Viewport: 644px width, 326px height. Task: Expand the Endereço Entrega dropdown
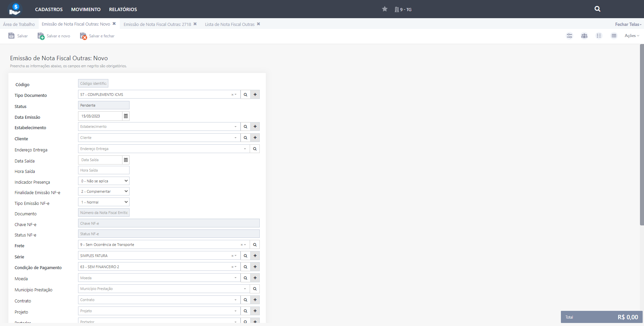pos(245,149)
